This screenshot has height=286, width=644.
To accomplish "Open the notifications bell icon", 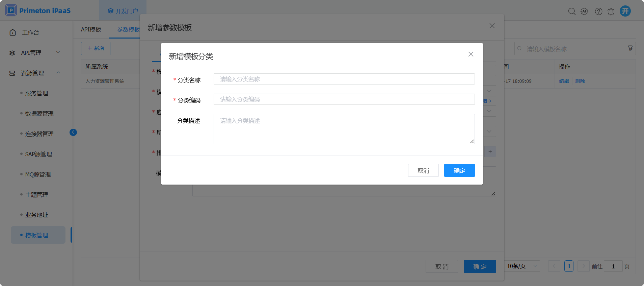I will pos(611,11).
